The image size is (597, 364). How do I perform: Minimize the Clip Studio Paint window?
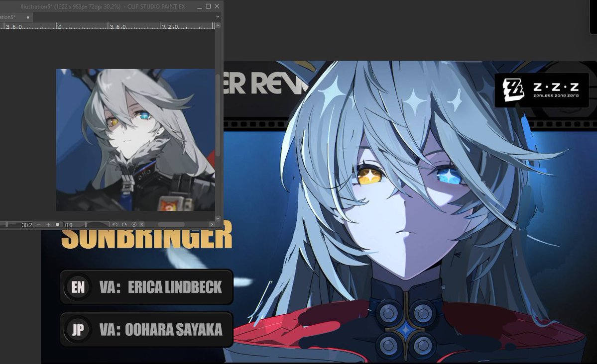200,6
